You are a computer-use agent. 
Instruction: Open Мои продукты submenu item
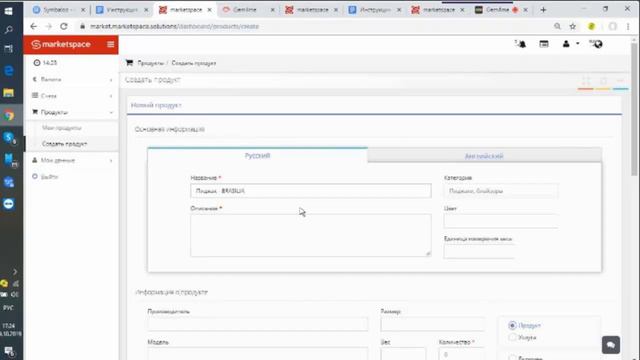(62, 128)
